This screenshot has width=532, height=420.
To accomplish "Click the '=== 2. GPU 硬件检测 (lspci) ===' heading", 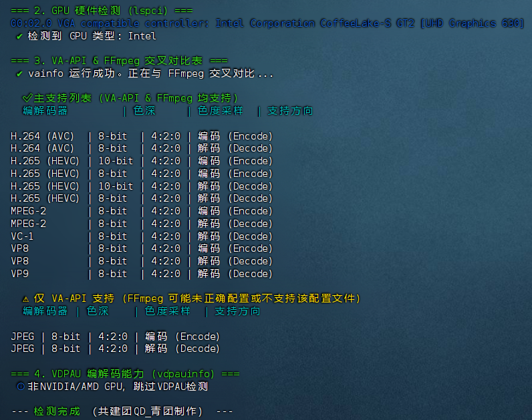I will pyautogui.click(x=102, y=11).
